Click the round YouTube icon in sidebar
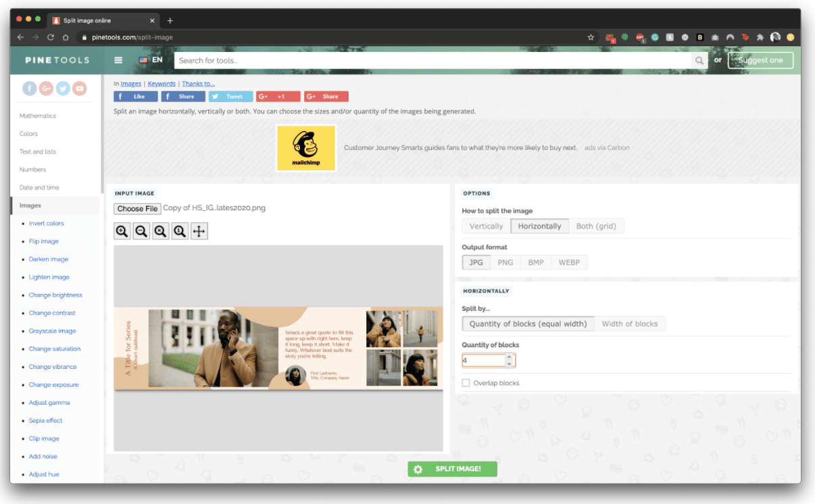This screenshot has width=815, height=504. [80, 88]
